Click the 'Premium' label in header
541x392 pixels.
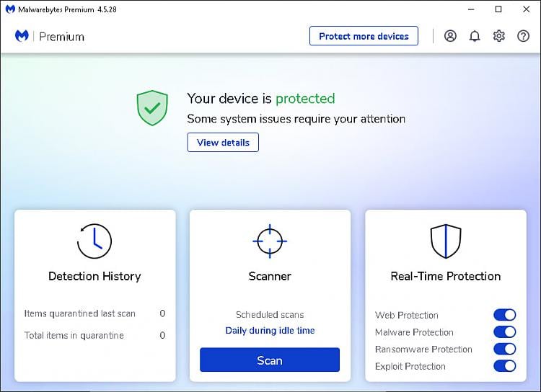(61, 37)
